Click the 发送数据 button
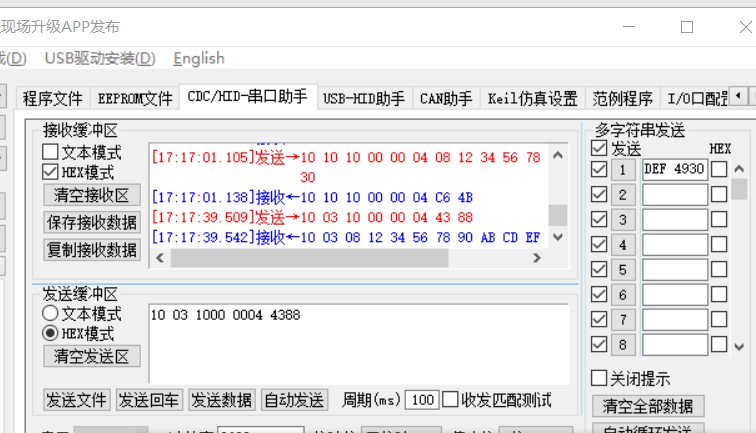This screenshot has height=433, width=756. point(222,400)
